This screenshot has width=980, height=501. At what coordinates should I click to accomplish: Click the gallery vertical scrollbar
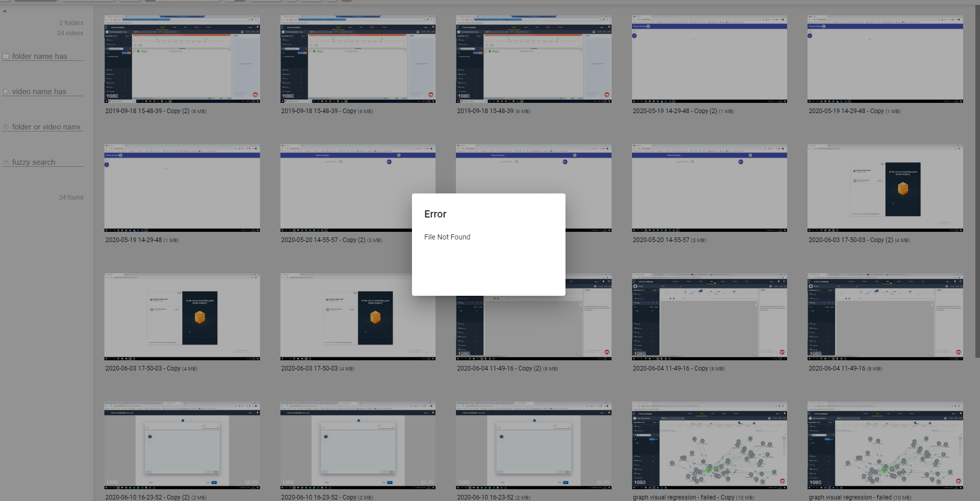977,182
